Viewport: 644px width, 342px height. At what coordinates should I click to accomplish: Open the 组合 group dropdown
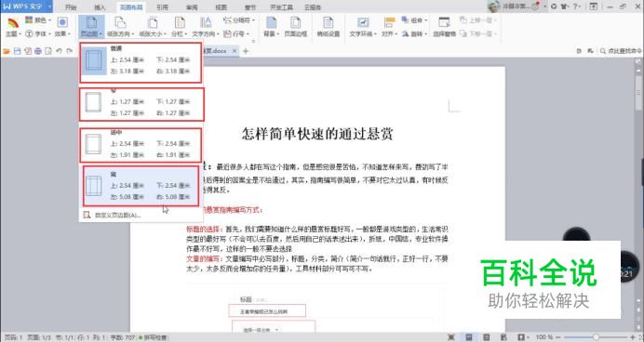pyautogui.click(x=414, y=20)
